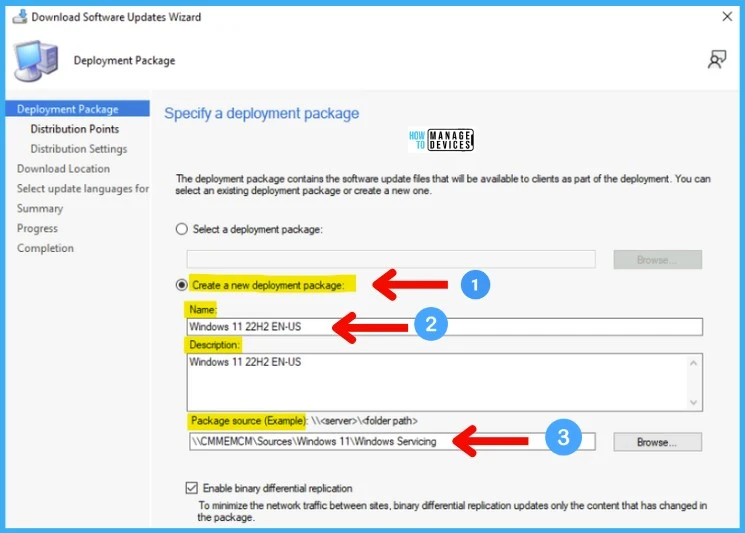This screenshot has height=533, width=745.
Task: Click the feedback person icon at top right
Action: pos(716,60)
